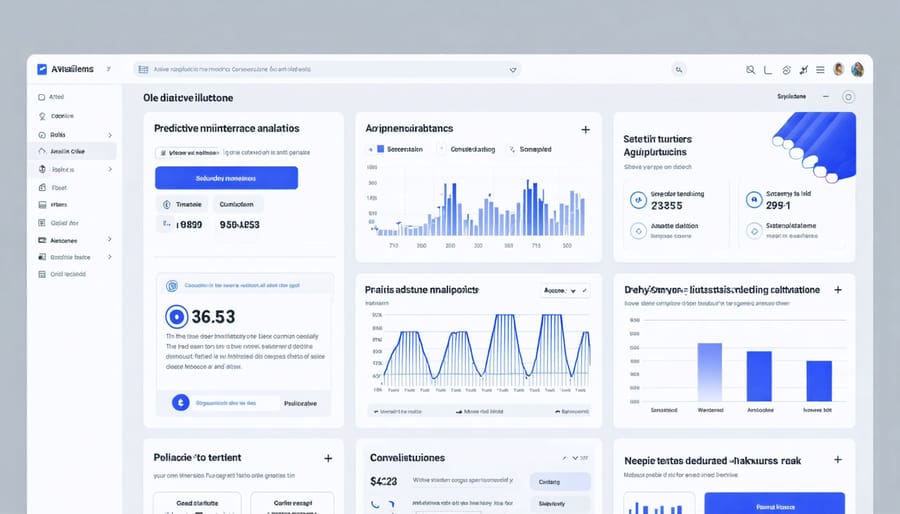
Task: Click plus icon on the bottom-left 'Poliacde' card
Action: (x=328, y=457)
